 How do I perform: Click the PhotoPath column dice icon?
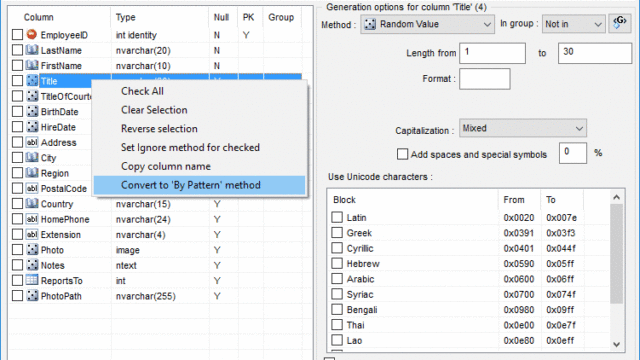[x=32, y=296]
